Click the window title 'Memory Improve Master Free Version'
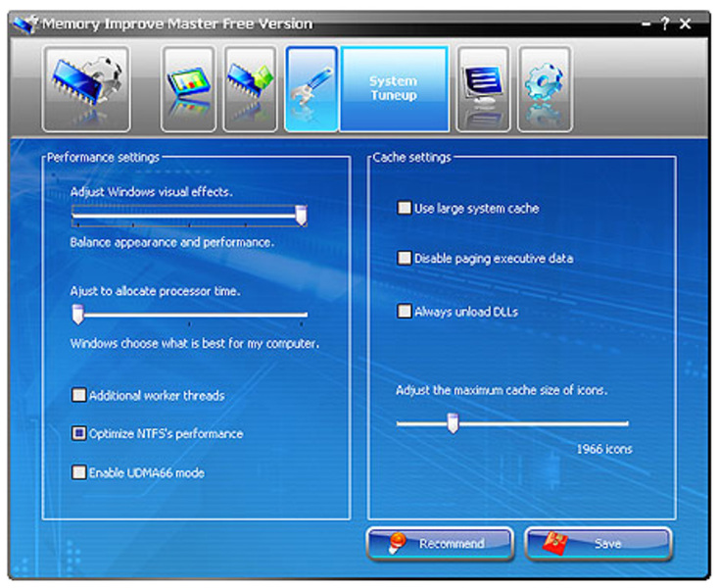The image size is (718, 588). pos(177,24)
